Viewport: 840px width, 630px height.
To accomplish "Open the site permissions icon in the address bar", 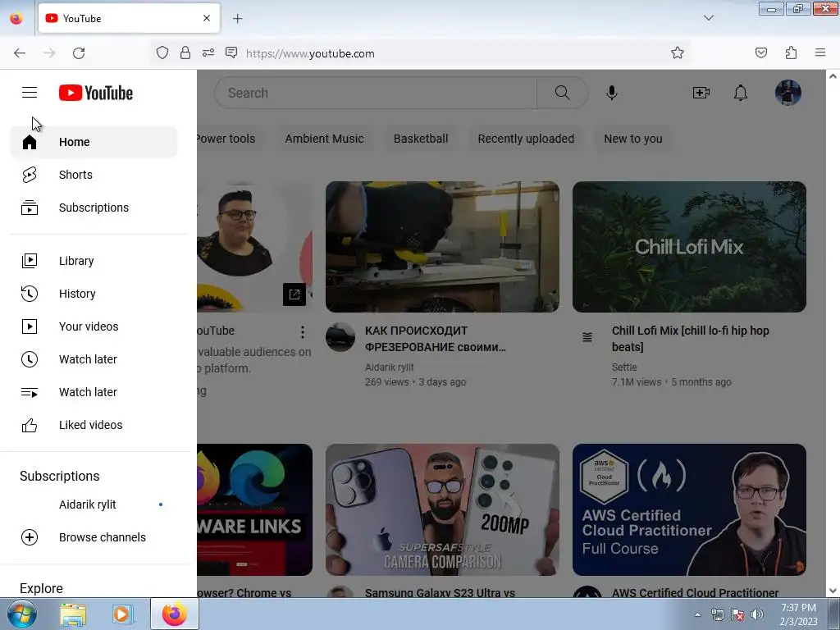I will click(208, 52).
